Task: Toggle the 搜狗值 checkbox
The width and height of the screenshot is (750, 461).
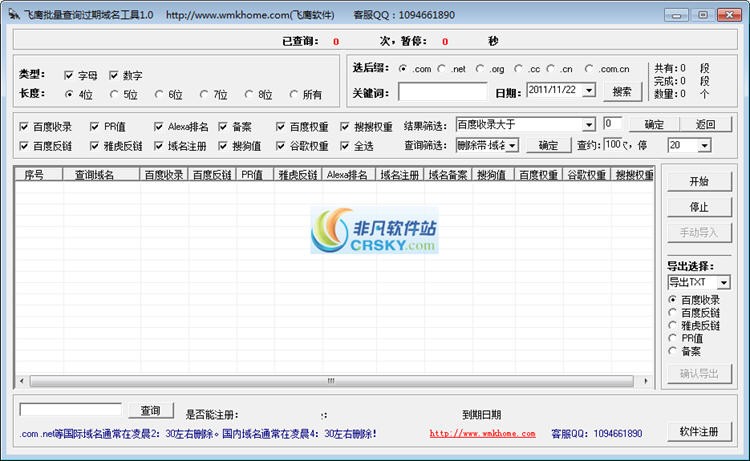Action: click(x=222, y=146)
